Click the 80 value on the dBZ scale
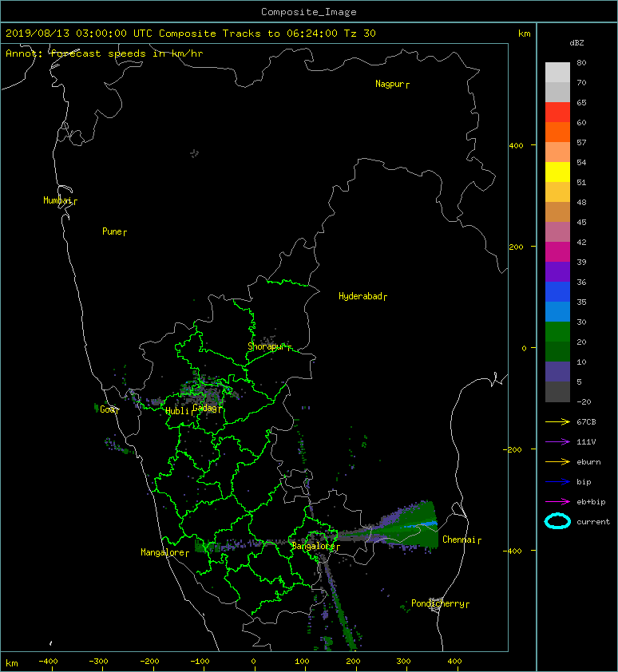The image size is (618, 672). click(581, 62)
